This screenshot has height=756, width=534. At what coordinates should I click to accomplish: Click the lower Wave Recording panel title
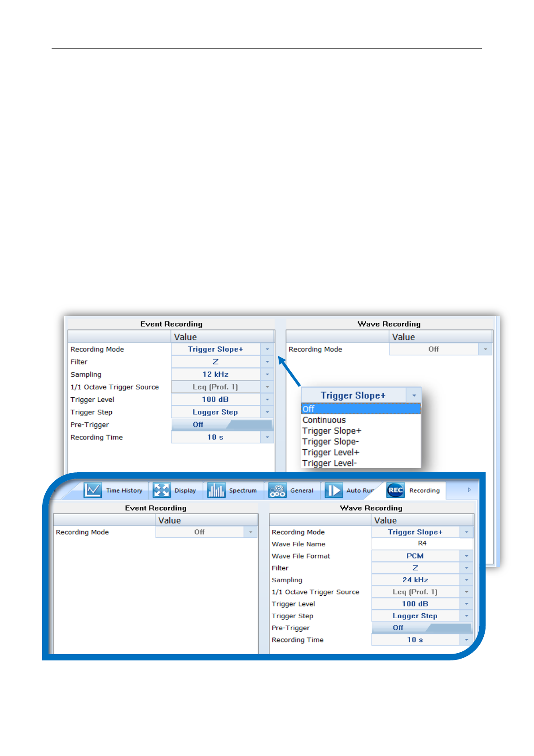tap(371, 508)
